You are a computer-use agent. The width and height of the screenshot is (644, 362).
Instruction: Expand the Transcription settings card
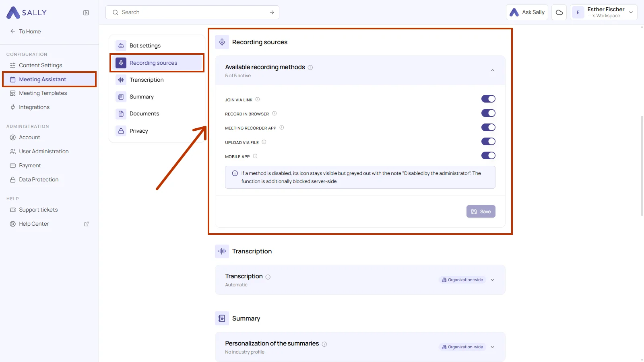pos(493,280)
